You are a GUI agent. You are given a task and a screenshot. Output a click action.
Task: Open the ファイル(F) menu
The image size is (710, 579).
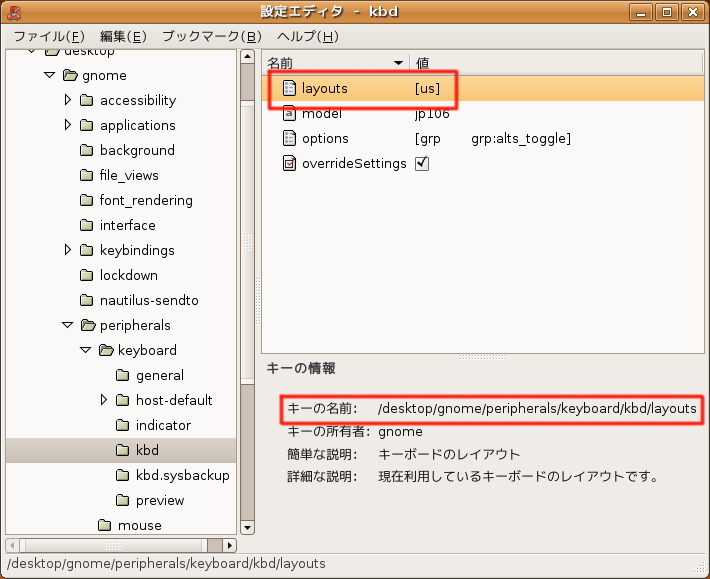(x=46, y=37)
